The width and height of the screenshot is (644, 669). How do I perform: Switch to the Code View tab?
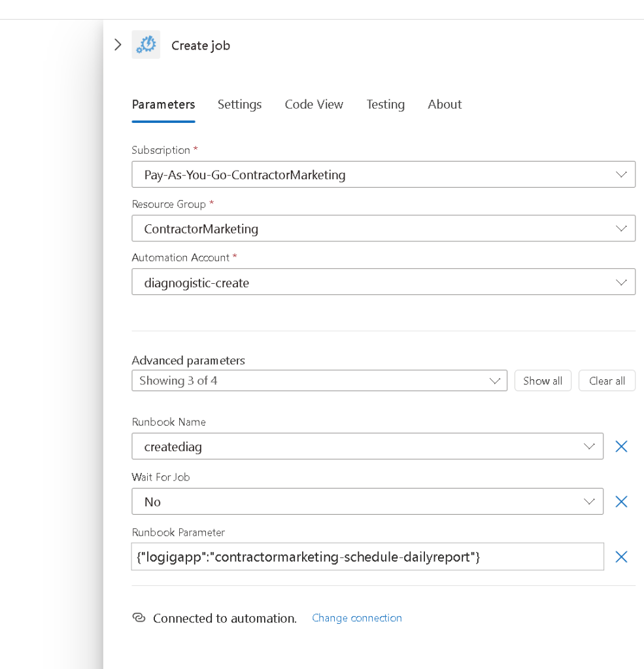[314, 105]
